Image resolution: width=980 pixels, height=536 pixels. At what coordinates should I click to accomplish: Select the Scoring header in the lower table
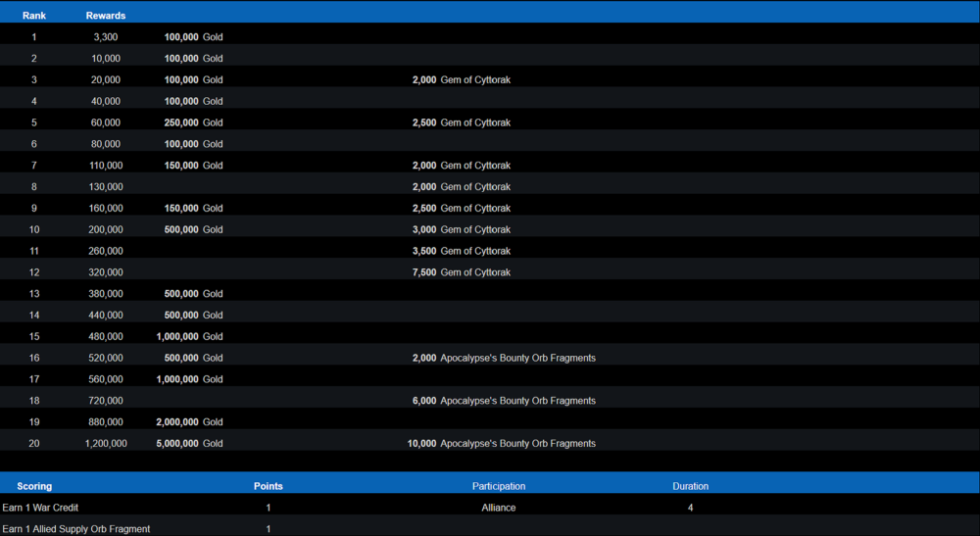34,486
